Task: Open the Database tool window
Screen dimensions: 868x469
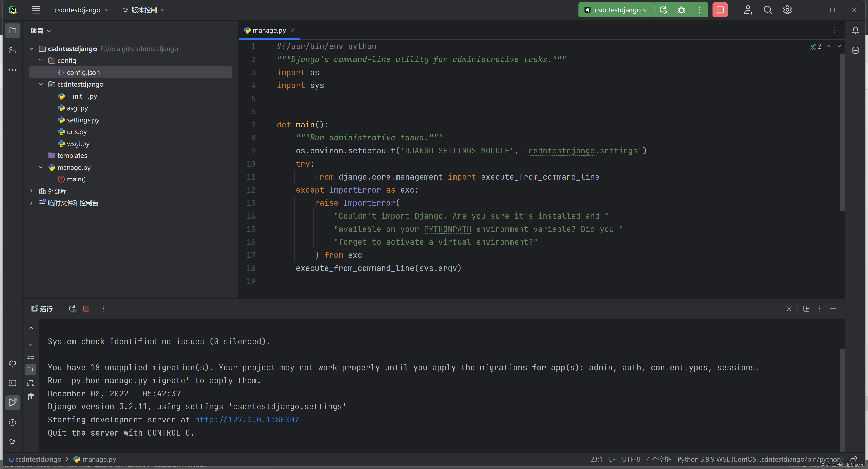Action: (855, 51)
